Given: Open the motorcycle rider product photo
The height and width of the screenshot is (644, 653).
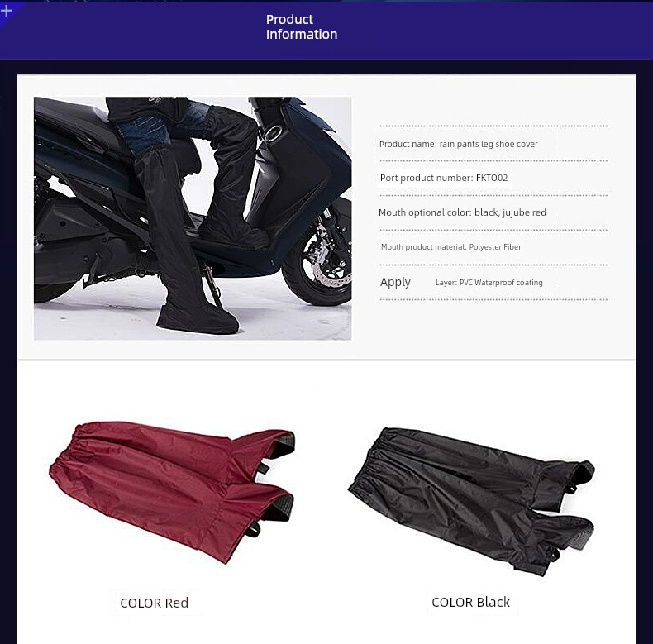Looking at the screenshot, I should tap(193, 218).
